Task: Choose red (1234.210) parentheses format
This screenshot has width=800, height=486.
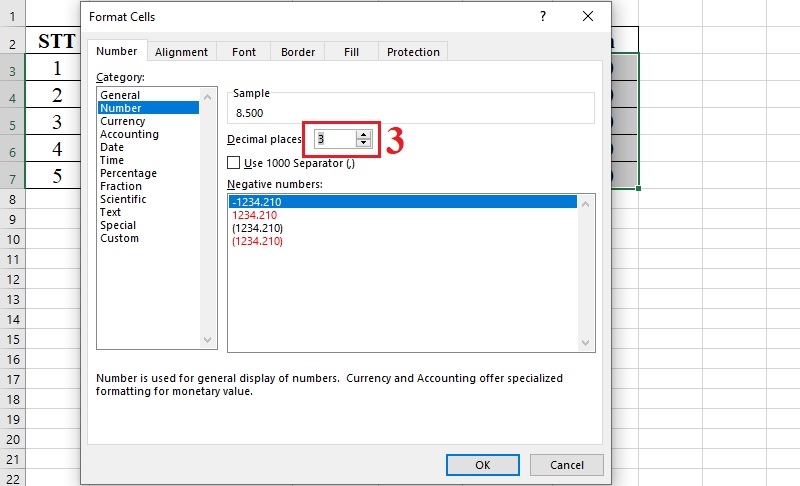Action: pos(403,241)
